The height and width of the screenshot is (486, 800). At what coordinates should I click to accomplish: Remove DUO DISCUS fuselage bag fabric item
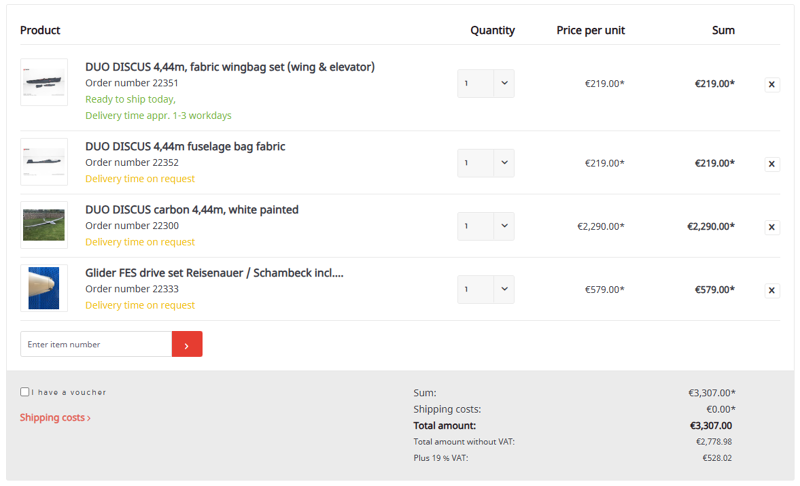[x=772, y=164]
